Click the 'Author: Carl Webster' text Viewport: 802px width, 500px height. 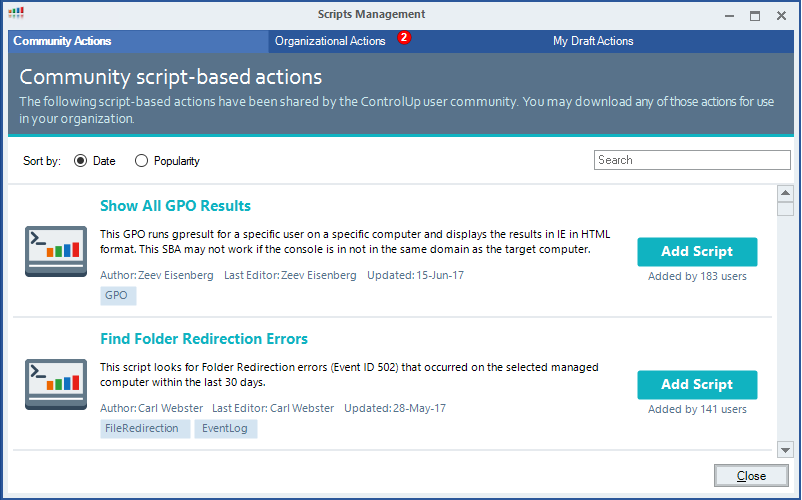click(x=151, y=408)
